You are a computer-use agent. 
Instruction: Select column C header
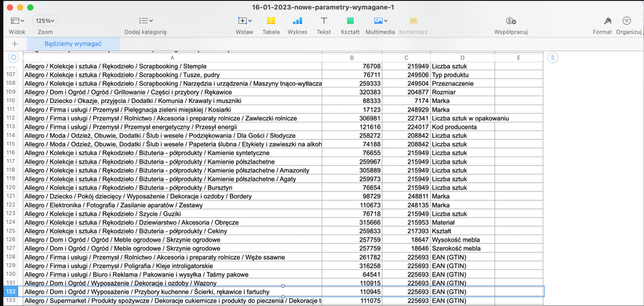coord(406,58)
